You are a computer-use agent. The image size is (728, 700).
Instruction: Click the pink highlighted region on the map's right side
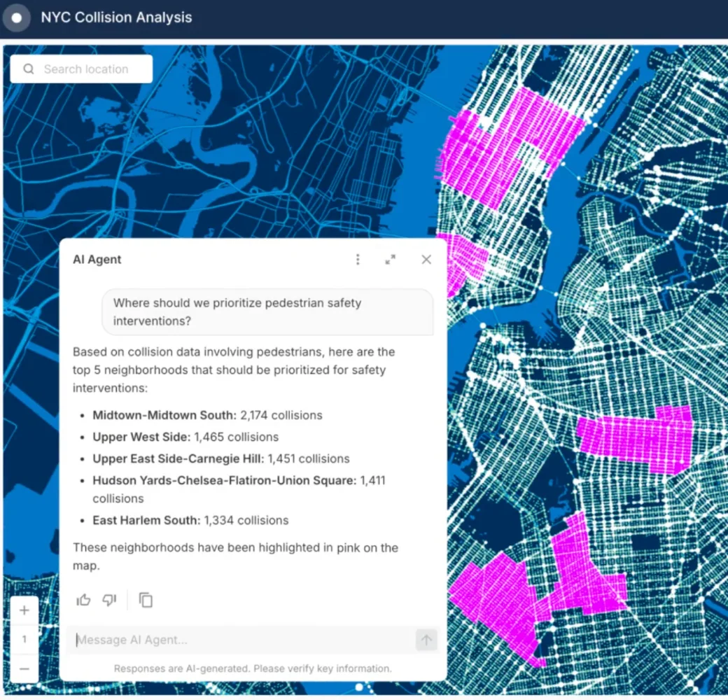coord(635,441)
